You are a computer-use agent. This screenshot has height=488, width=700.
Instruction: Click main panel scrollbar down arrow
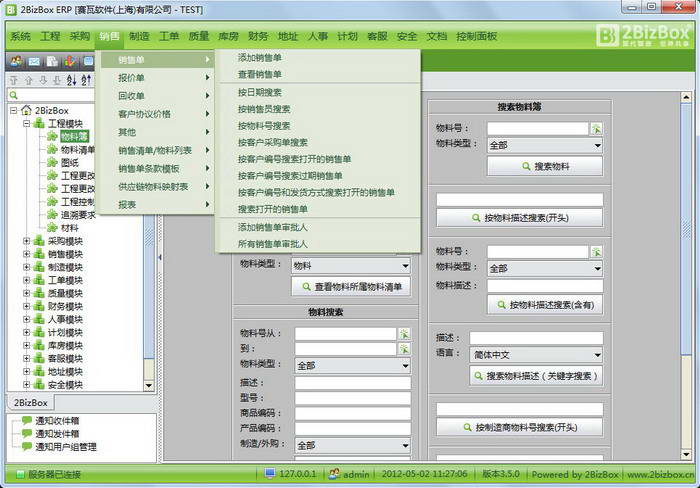[687, 455]
